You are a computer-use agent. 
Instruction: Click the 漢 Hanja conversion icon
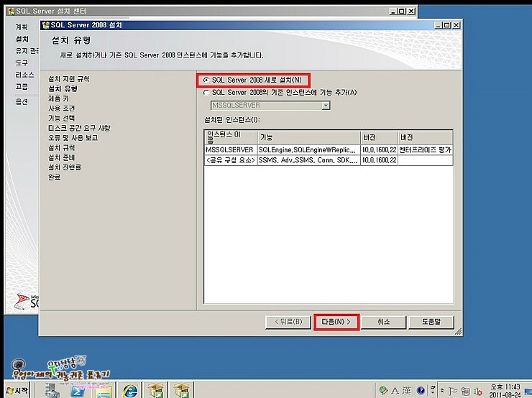pos(406,391)
